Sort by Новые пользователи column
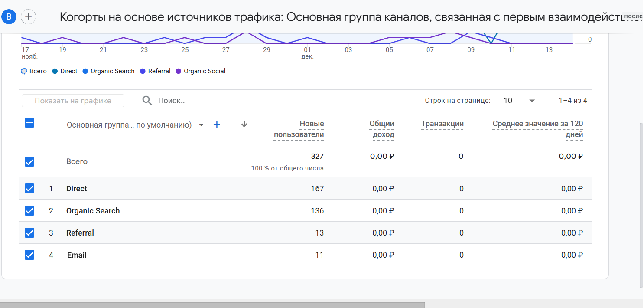Viewport: 644px width, 308px height. (x=299, y=129)
